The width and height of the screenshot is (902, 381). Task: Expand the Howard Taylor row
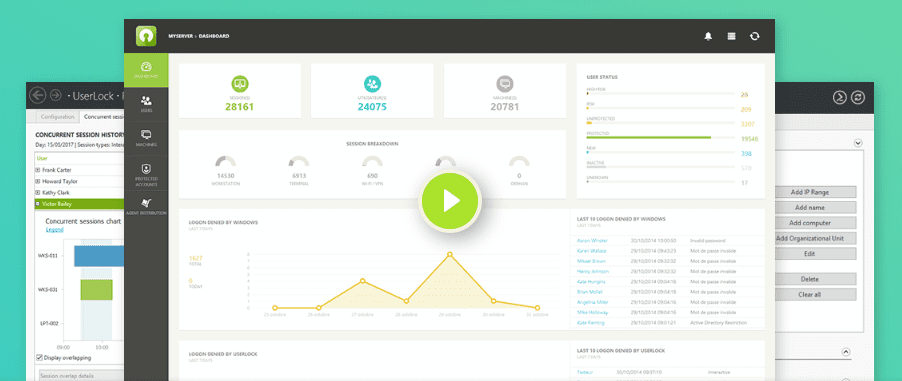point(37,181)
